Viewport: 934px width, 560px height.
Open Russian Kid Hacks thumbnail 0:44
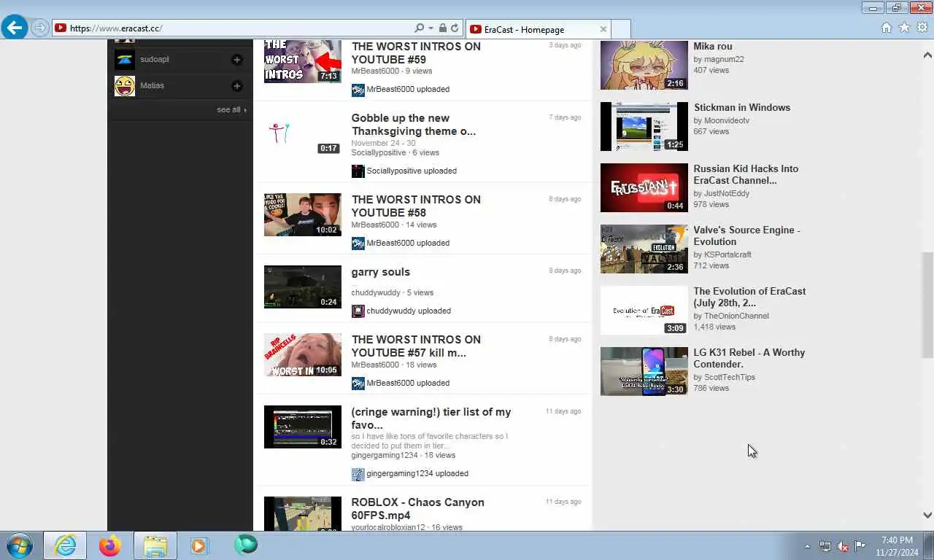[644, 187]
